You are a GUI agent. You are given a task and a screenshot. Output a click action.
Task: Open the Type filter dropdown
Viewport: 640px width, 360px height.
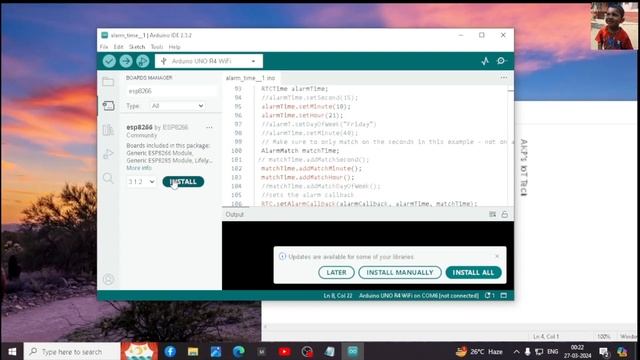tap(177, 106)
